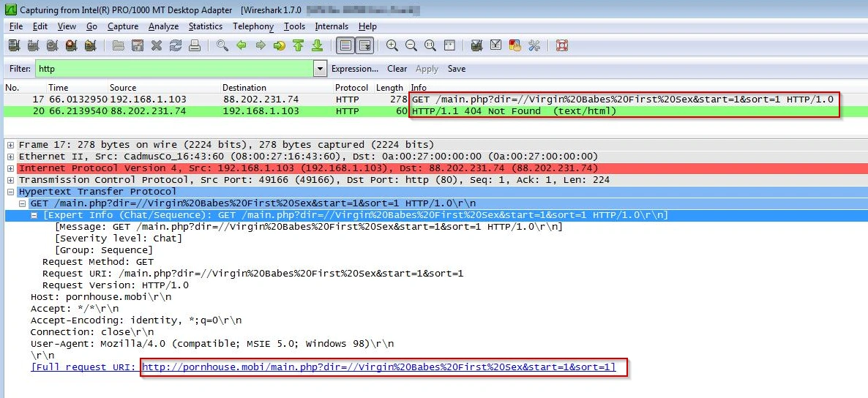Edit coloring rules icon
This screenshot has height=398, width=868.
(515, 45)
